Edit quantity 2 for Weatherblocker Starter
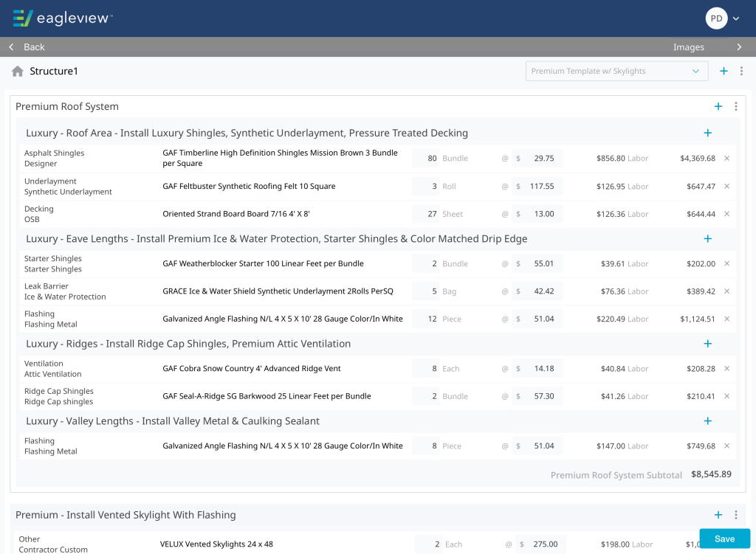Viewport: 756px width, 554px height. (426, 263)
